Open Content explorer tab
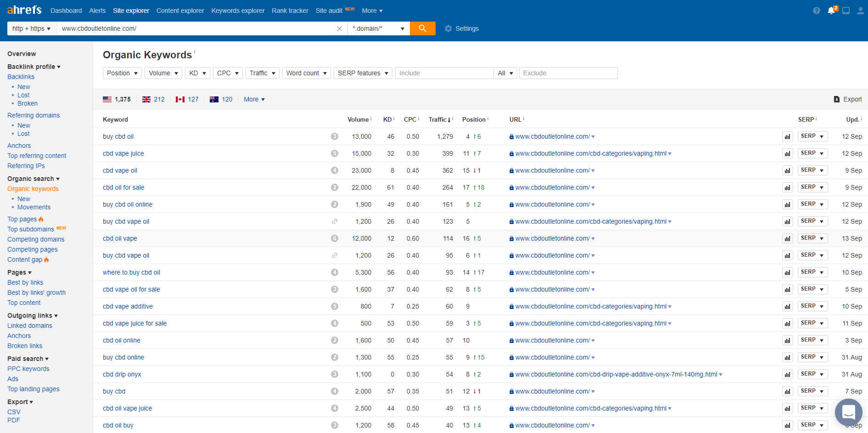 pos(180,11)
